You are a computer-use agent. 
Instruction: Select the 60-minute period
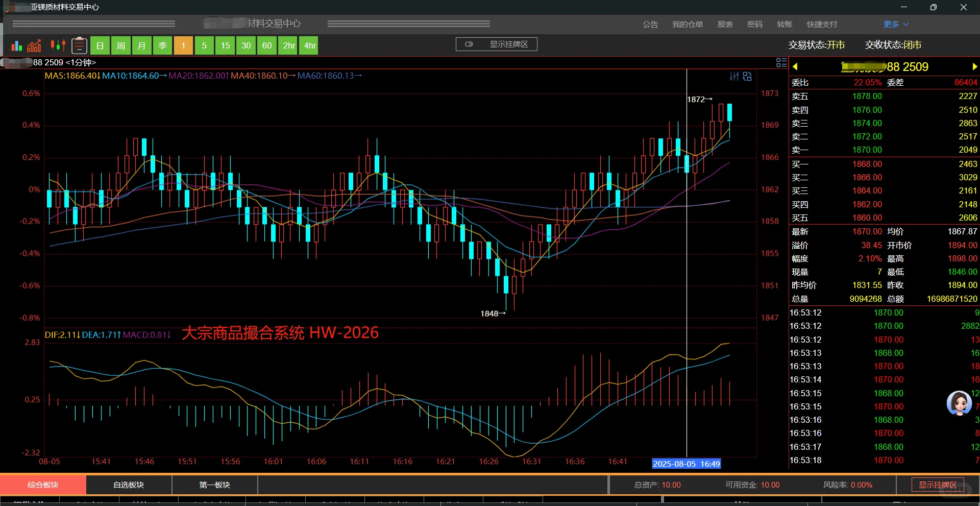coord(267,45)
